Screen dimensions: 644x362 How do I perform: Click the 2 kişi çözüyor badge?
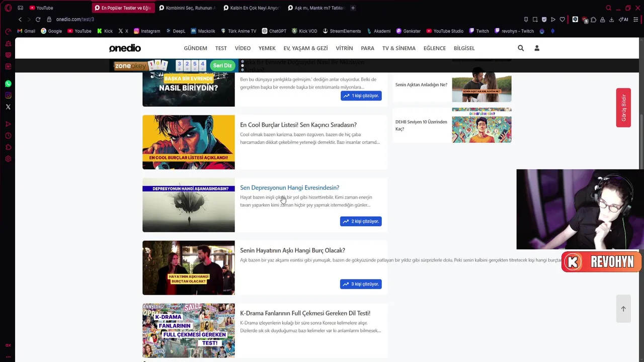point(361,221)
